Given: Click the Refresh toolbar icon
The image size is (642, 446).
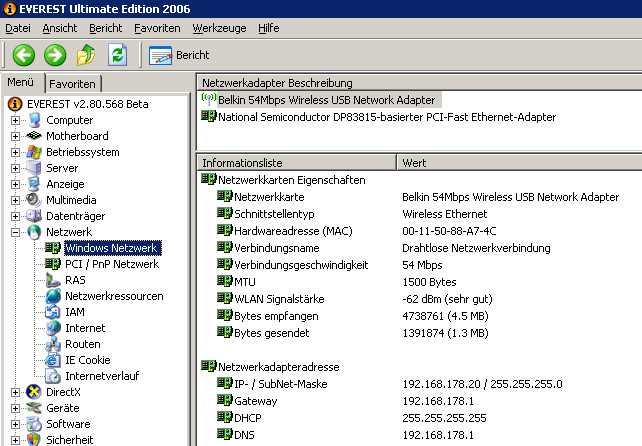Looking at the screenshot, I should pyautogui.click(x=118, y=55).
